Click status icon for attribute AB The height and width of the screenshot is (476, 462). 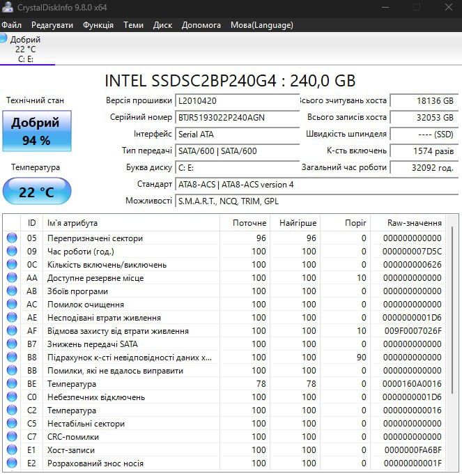(12, 291)
